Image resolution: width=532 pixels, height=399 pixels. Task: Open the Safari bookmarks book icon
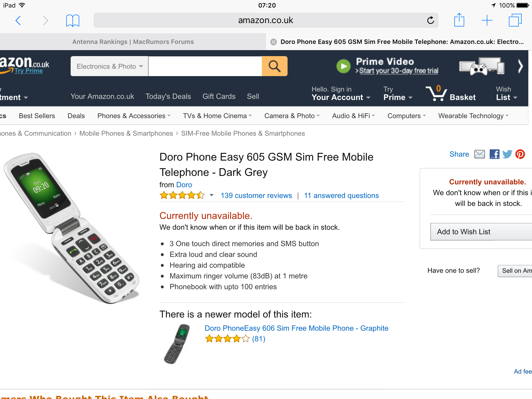coord(72,21)
